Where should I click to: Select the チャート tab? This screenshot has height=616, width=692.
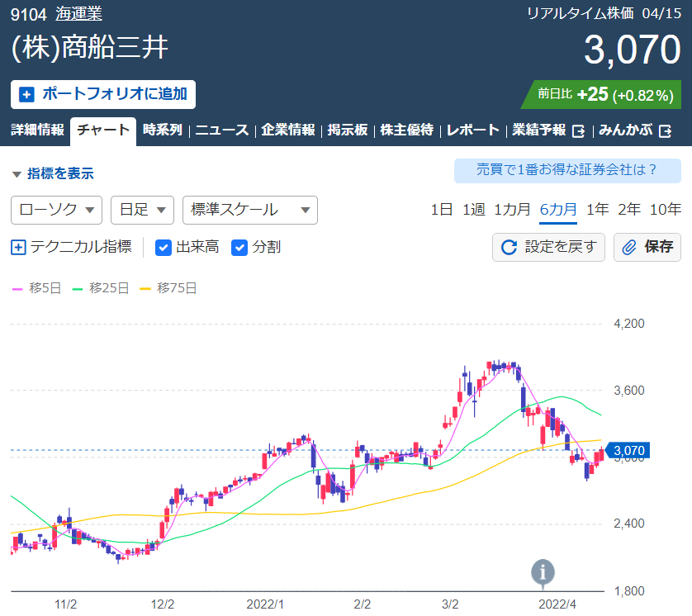click(103, 130)
